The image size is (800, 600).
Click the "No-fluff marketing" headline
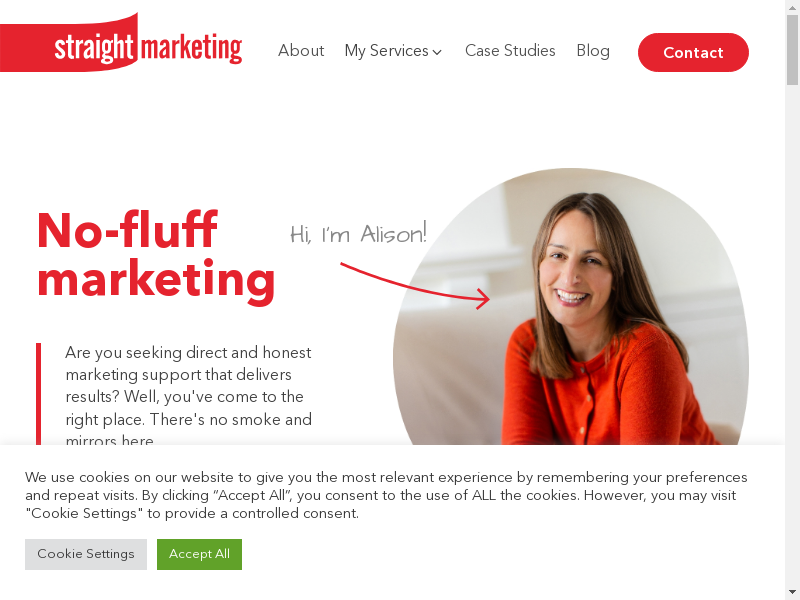tap(156, 255)
